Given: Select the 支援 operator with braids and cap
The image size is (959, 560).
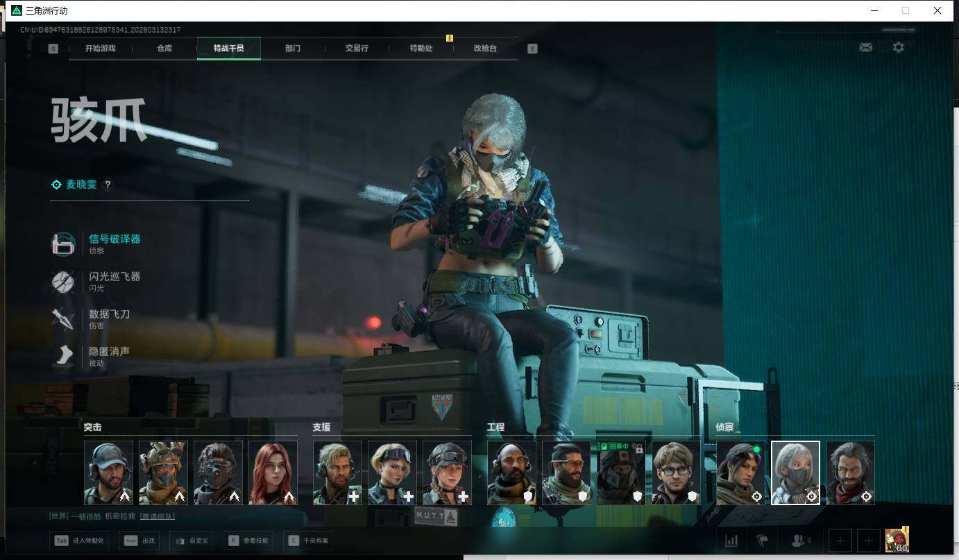Looking at the screenshot, I should click(447, 473).
